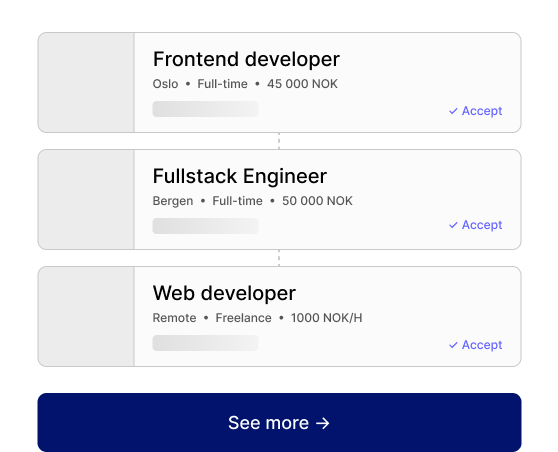This screenshot has height=452, width=558.
Task: Click the loading bar under Bergen listing
Action: (x=205, y=226)
